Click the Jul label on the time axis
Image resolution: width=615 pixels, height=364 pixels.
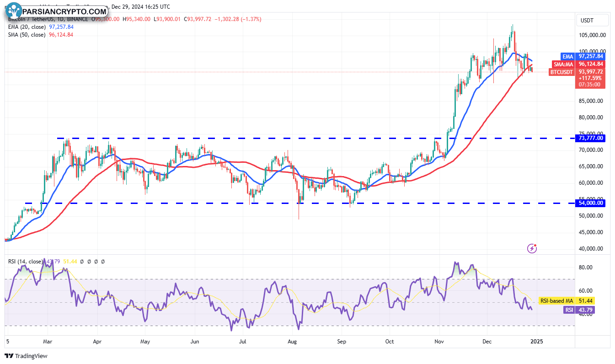(243, 342)
